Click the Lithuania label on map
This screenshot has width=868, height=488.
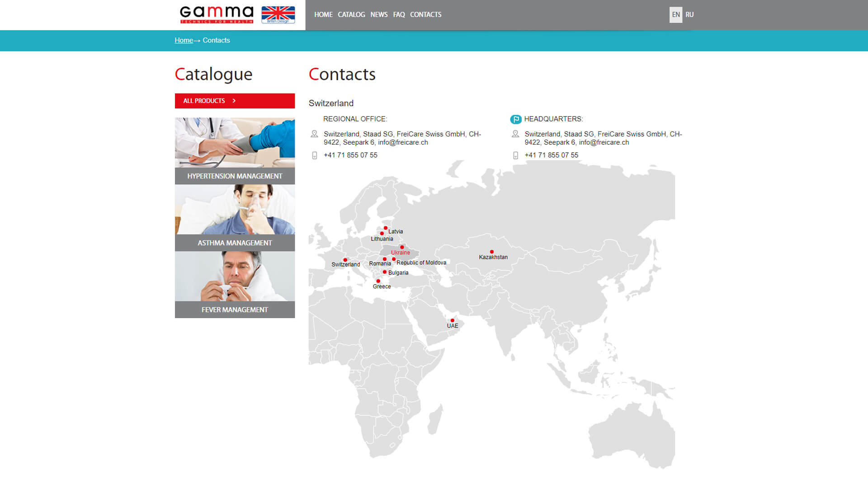click(x=382, y=239)
